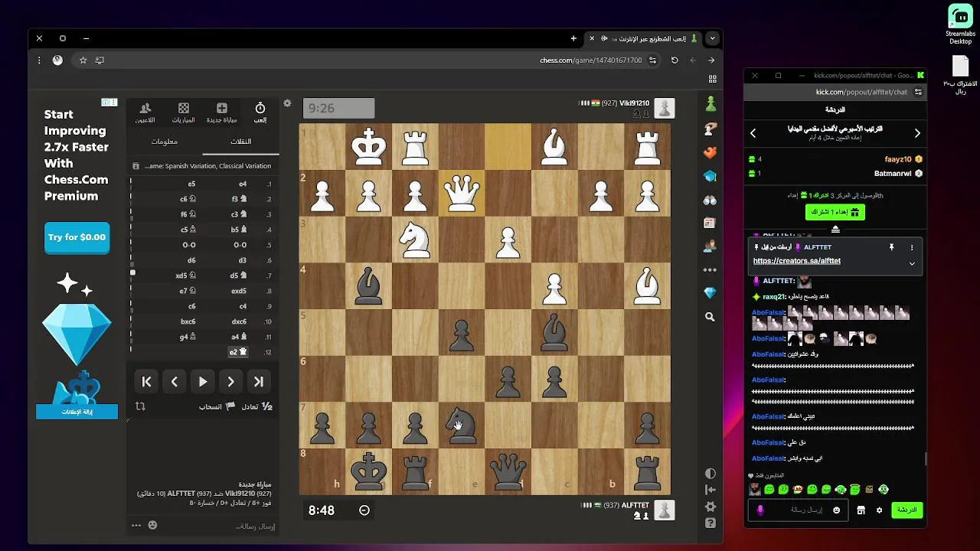Step forward one move
980x551 pixels.
point(230,382)
